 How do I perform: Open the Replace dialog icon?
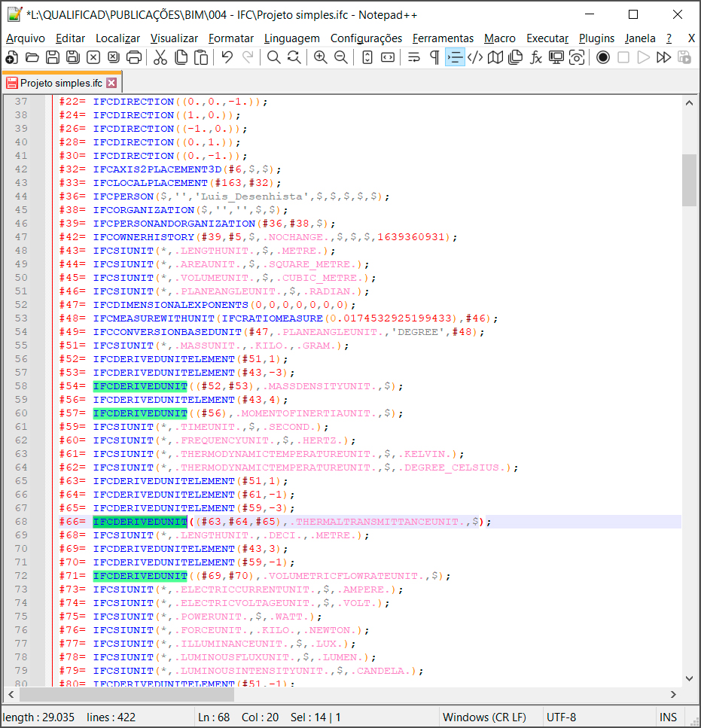pyautogui.click(x=294, y=57)
